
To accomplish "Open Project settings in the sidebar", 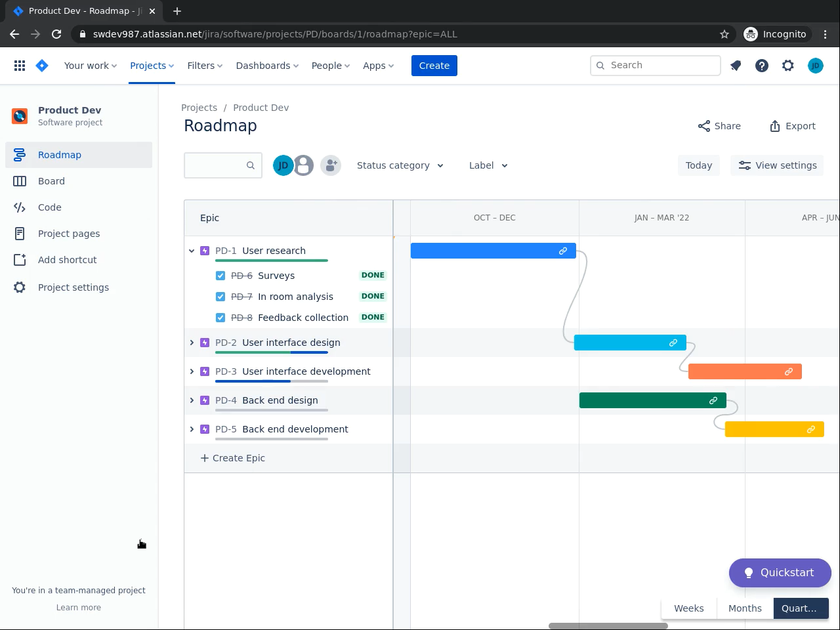I will tap(79, 287).
